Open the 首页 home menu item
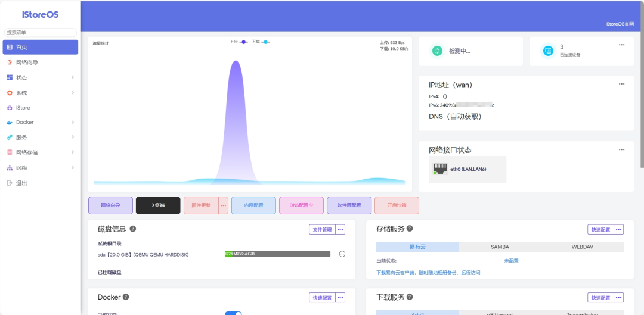Viewport: 644px width, 315px height. [x=41, y=47]
